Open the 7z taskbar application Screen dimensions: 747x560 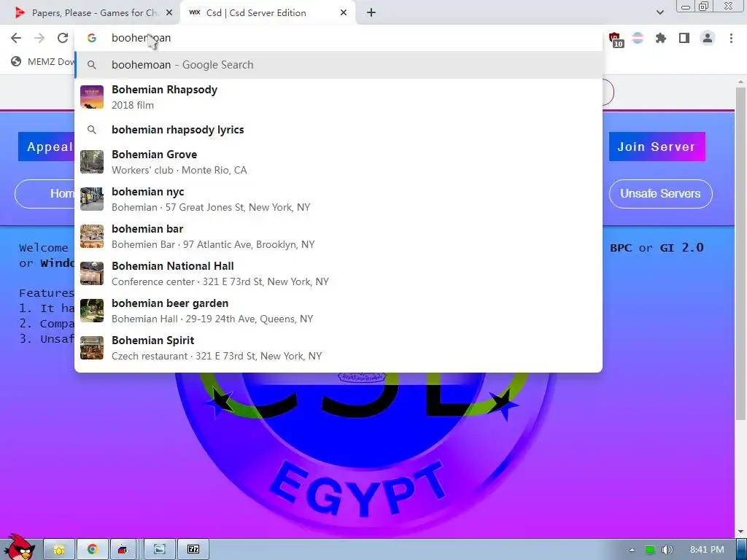pos(193,550)
